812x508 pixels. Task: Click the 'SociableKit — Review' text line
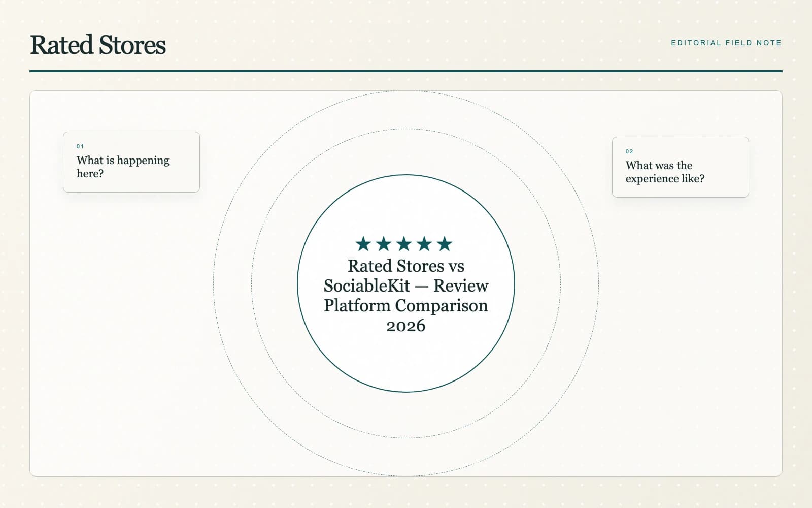pos(406,285)
